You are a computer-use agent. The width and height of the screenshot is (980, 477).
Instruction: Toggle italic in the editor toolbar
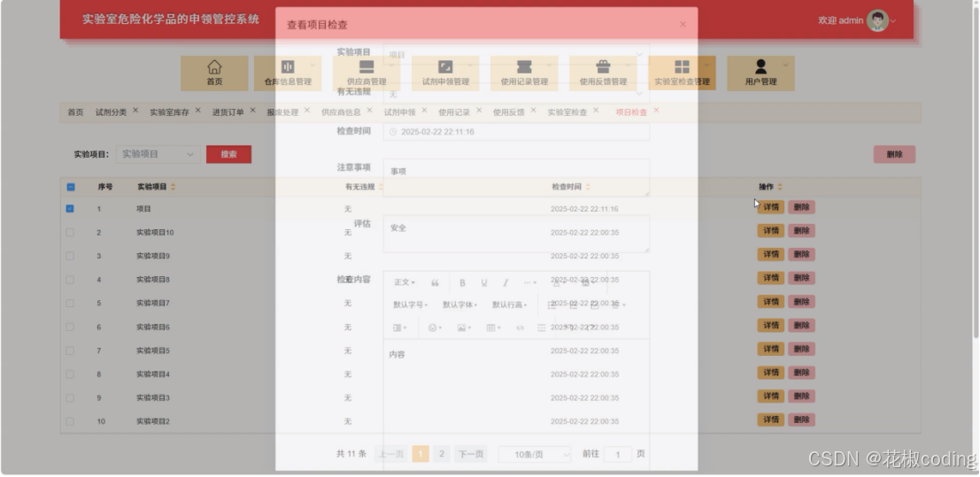[x=505, y=283]
